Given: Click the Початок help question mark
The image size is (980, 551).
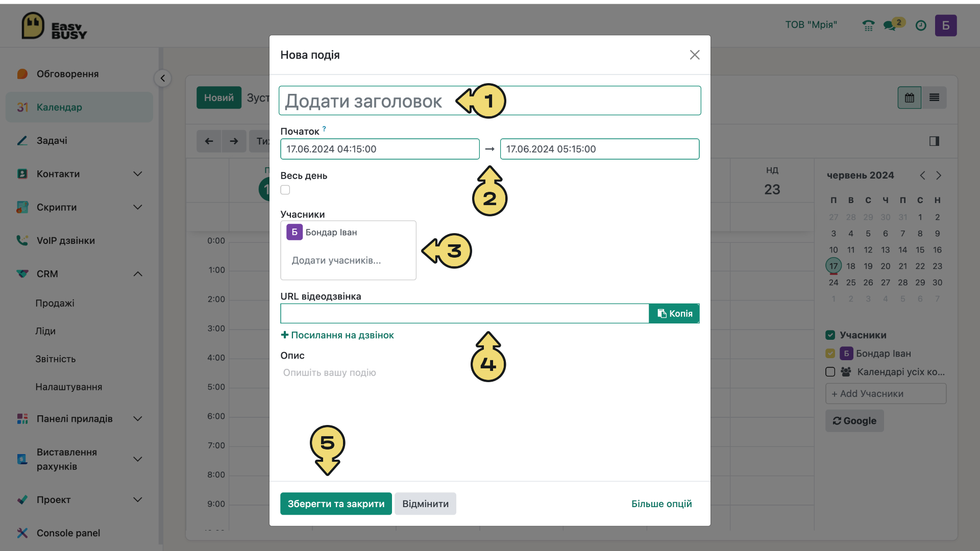Looking at the screenshot, I should click(x=324, y=129).
